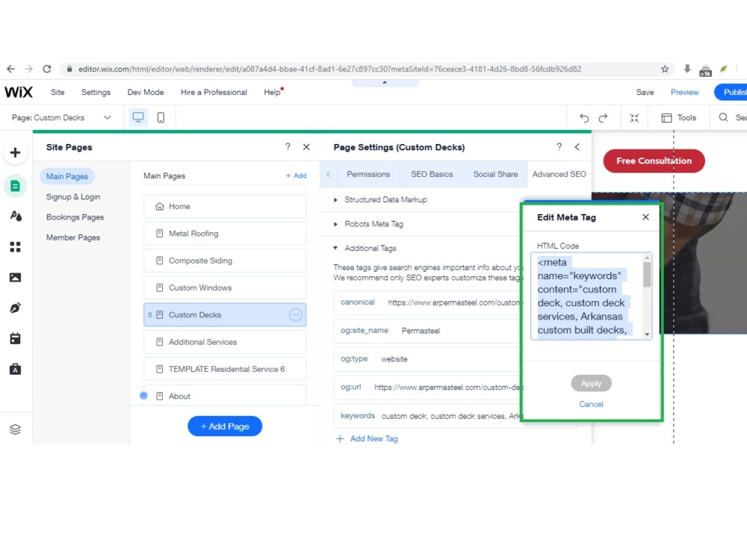Viewport: 747px width, 560px height.
Task: Click the Publish button
Action: click(x=731, y=92)
